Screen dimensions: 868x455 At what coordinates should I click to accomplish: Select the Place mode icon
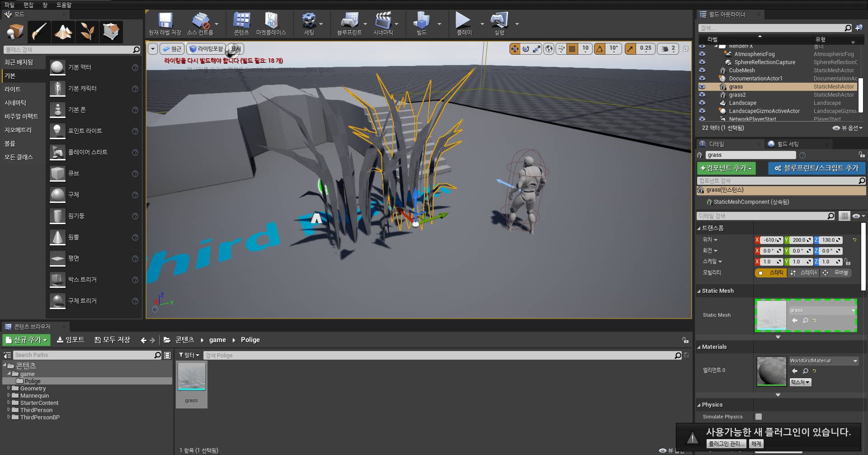coord(15,32)
